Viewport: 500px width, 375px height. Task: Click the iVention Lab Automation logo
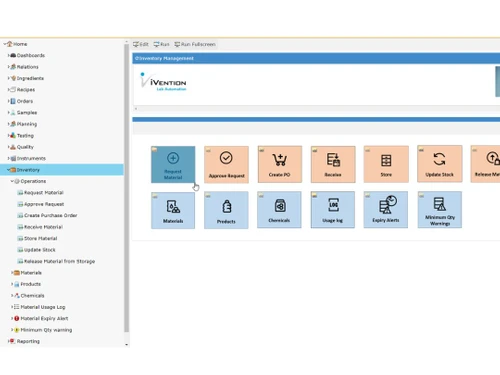(163, 82)
